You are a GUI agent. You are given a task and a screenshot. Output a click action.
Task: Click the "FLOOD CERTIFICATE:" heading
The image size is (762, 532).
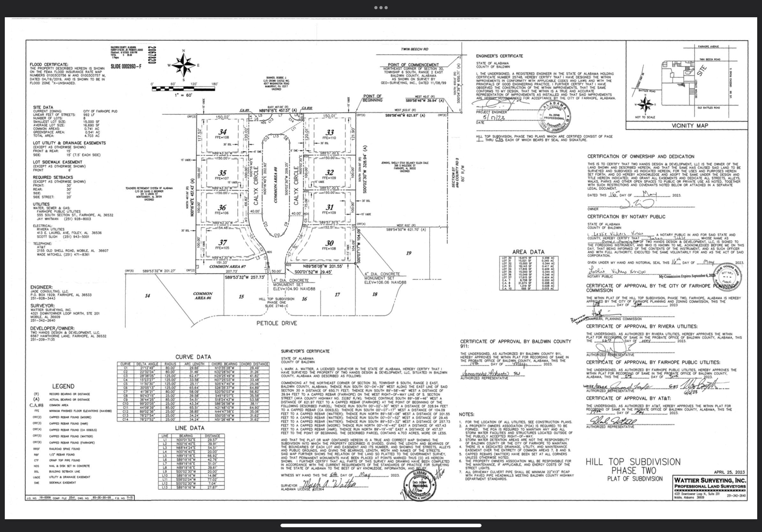(x=49, y=65)
